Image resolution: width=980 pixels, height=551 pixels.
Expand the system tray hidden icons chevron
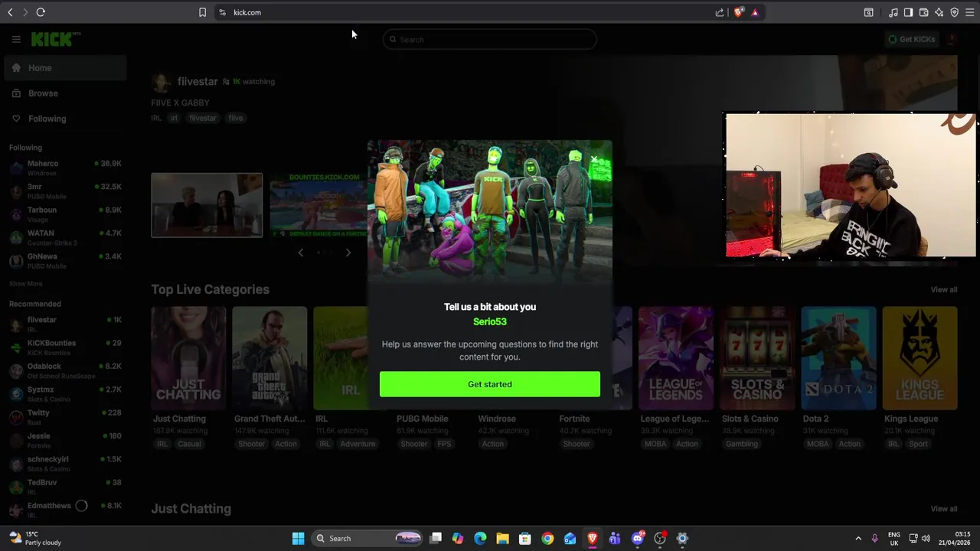pyautogui.click(x=858, y=539)
